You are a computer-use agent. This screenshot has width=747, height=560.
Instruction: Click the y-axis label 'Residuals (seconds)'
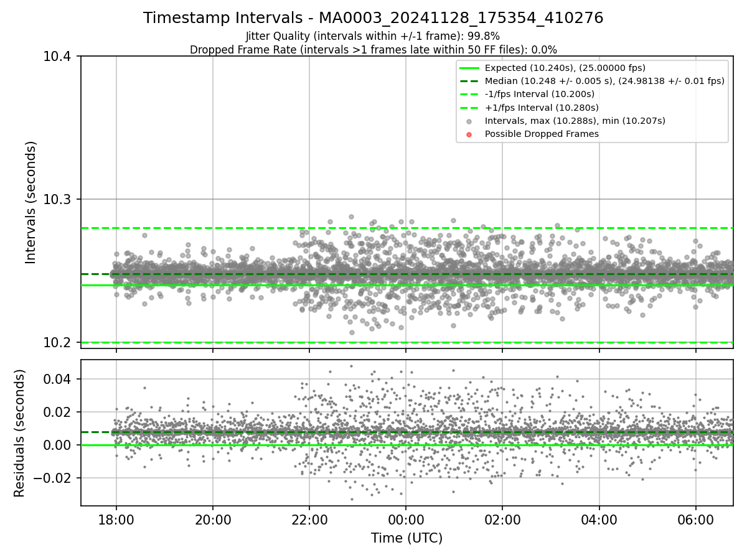pyautogui.click(x=19, y=432)
